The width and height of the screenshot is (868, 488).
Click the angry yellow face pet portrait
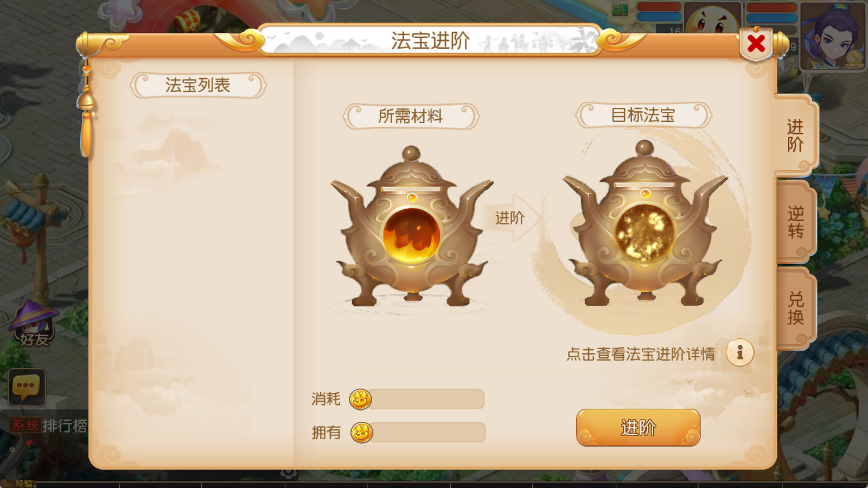(712, 18)
